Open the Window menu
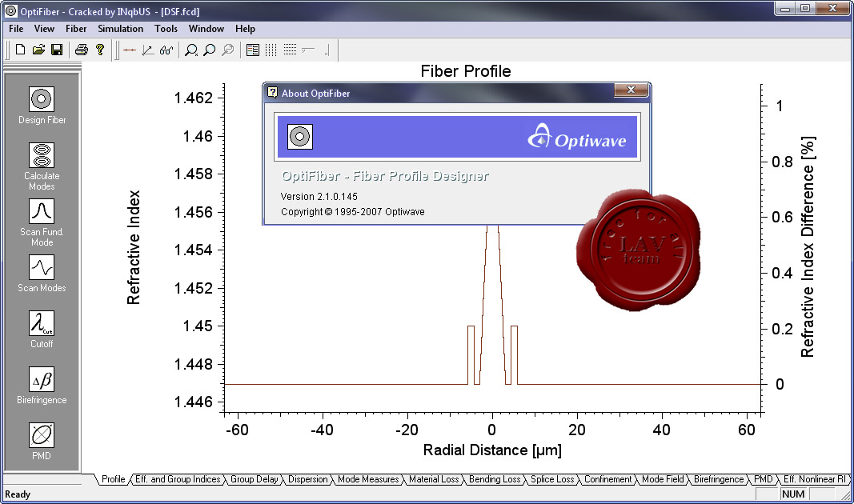This screenshot has height=504, width=854. pyautogui.click(x=206, y=29)
